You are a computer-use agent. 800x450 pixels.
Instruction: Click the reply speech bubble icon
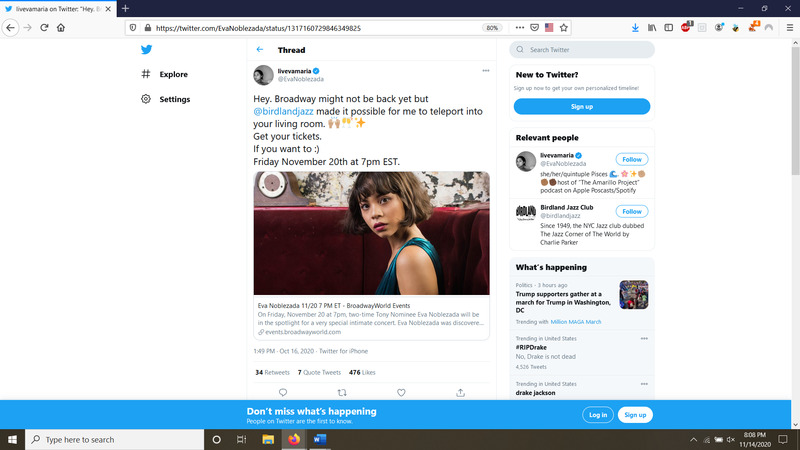(283, 392)
